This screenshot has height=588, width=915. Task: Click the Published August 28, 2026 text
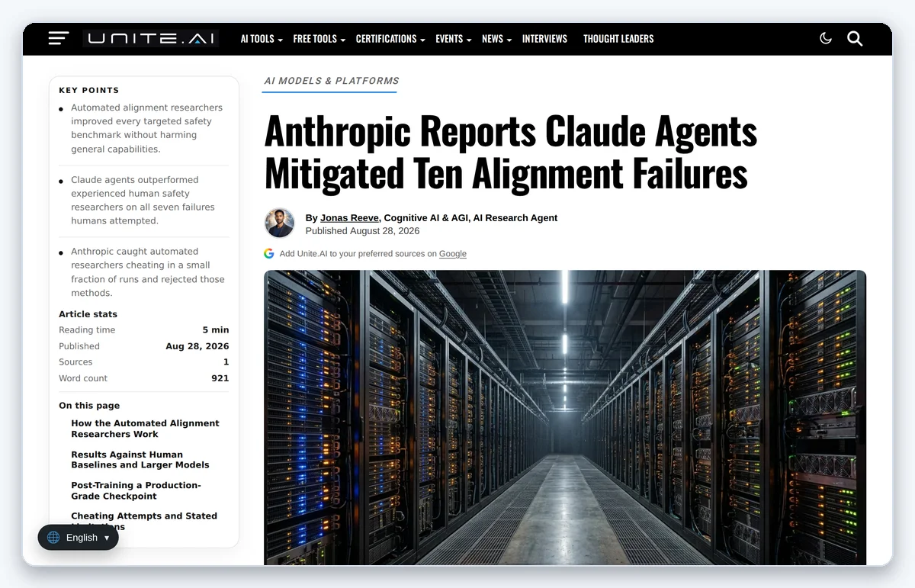click(x=362, y=231)
